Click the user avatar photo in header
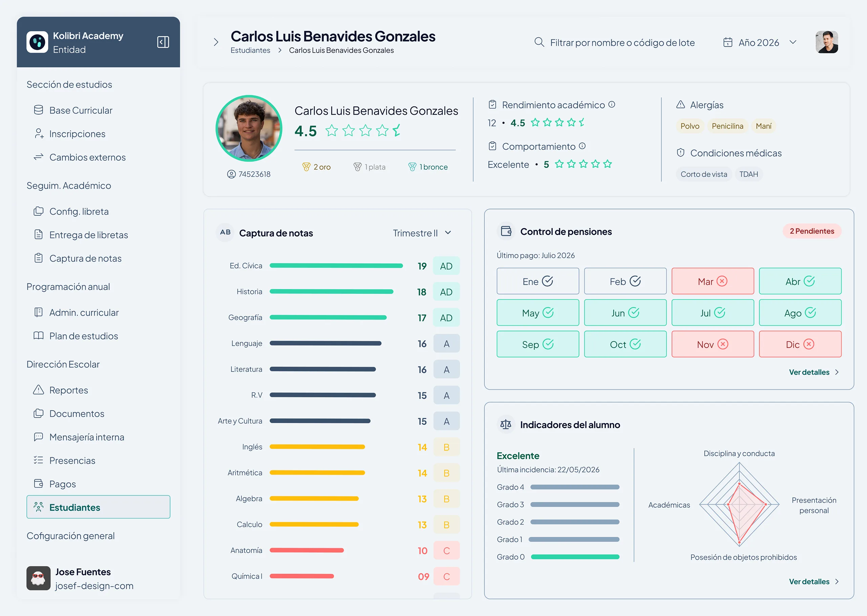This screenshot has width=867, height=616. pos(826,42)
